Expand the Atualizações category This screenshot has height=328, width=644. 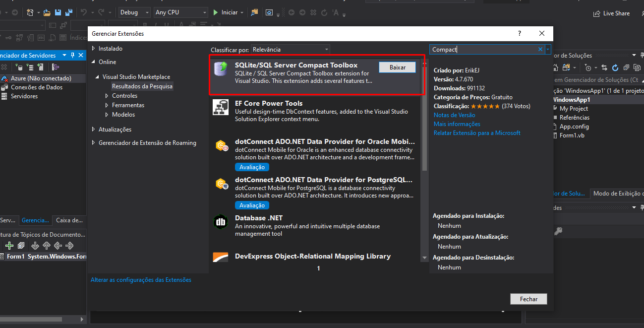(x=94, y=130)
